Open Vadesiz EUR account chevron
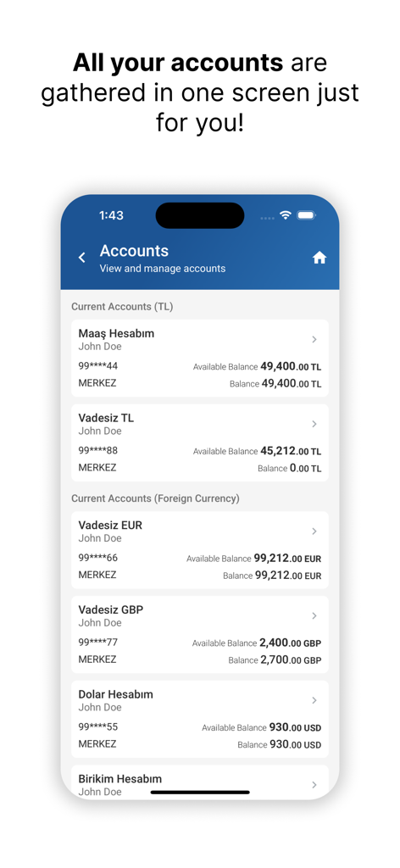Screen dimensions: 400x868 pos(314,531)
